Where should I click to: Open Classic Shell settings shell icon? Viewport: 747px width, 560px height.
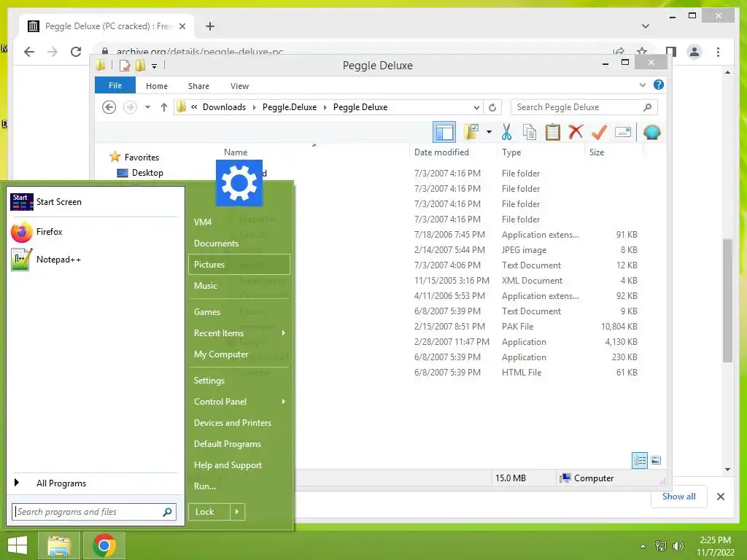point(651,132)
